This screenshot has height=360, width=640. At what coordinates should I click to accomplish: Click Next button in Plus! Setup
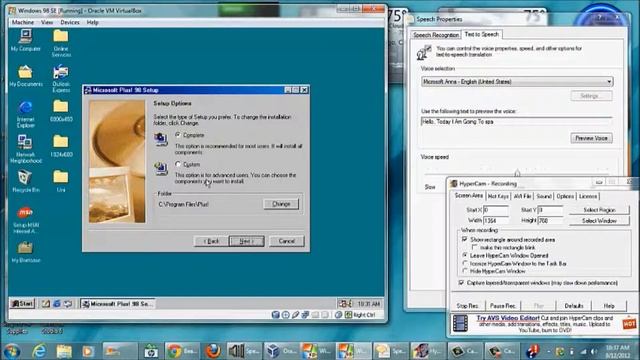pos(247,241)
